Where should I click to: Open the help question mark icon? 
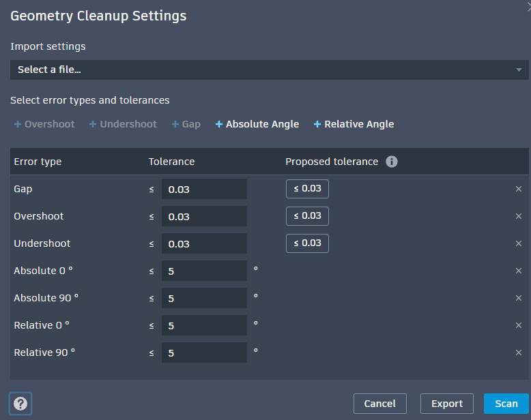coord(20,404)
